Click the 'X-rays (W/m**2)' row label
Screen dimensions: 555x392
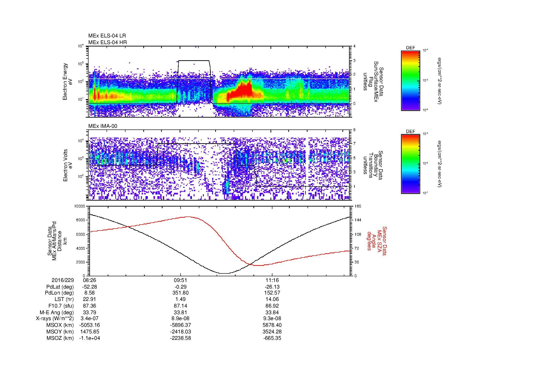coord(55,318)
